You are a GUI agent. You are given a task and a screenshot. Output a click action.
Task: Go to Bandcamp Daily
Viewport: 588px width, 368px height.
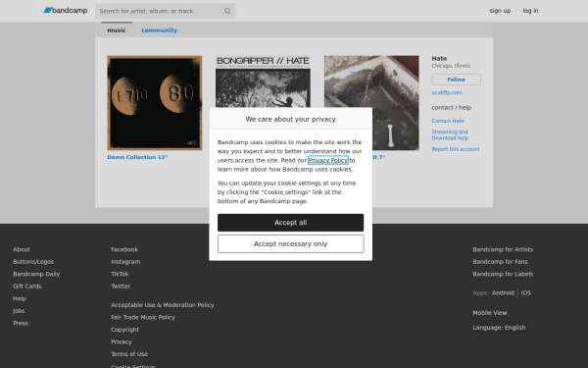(36, 274)
